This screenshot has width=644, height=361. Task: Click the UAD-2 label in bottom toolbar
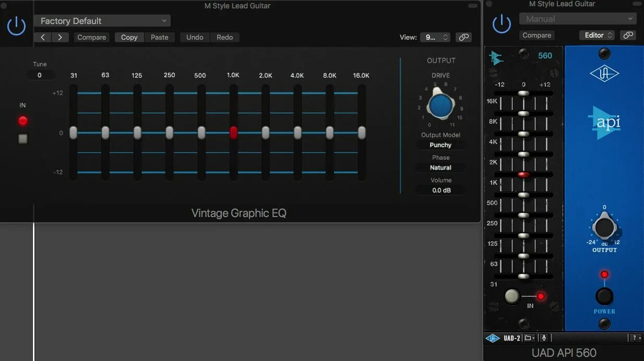[511, 338]
